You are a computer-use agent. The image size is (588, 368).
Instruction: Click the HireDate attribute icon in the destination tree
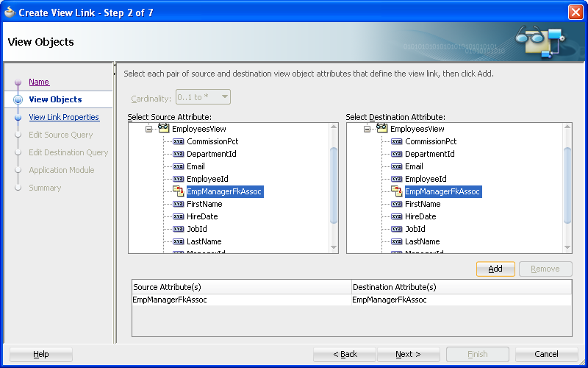tap(396, 216)
